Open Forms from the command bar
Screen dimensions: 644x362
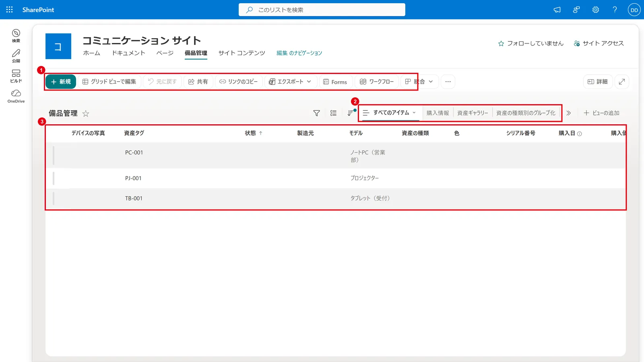[x=335, y=82]
